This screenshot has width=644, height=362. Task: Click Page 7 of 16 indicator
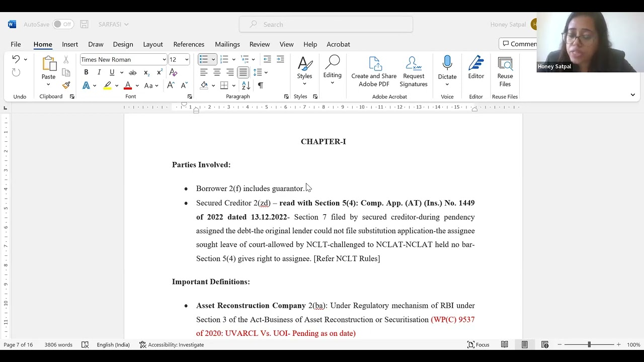pyautogui.click(x=18, y=344)
